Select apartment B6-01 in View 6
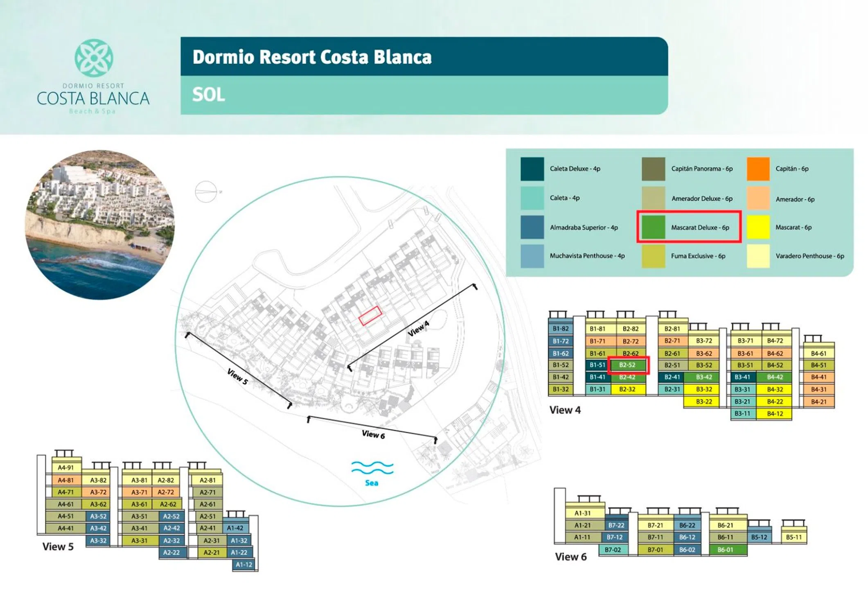The height and width of the screenshot is (614, 868). 725,550
